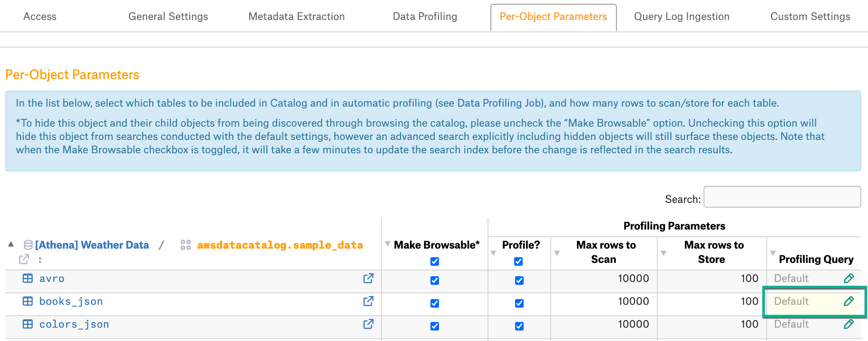This screenshot has height=341, width=868.
Task: Open the schema external link icon under Athena
Action: tap(24, 259)
